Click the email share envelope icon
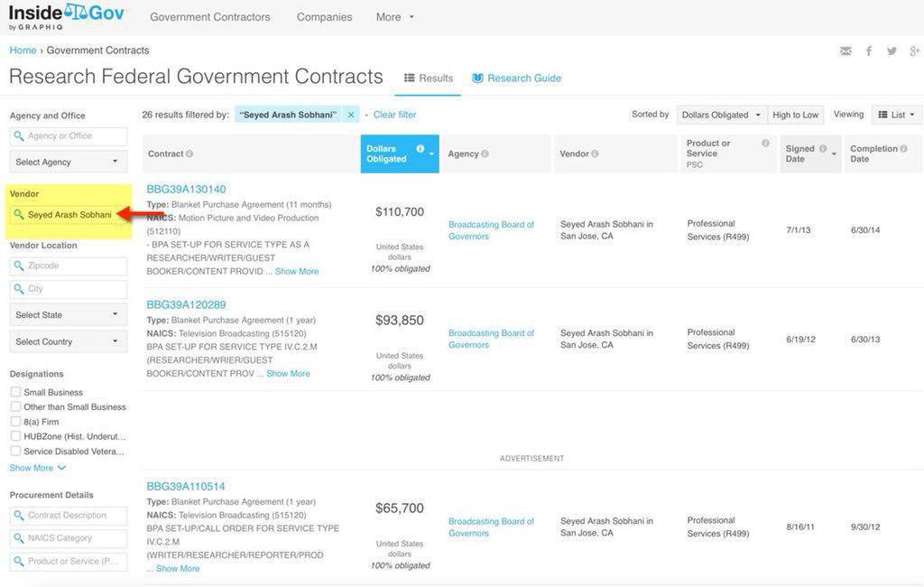924x587 pixels. pos(845,51)
